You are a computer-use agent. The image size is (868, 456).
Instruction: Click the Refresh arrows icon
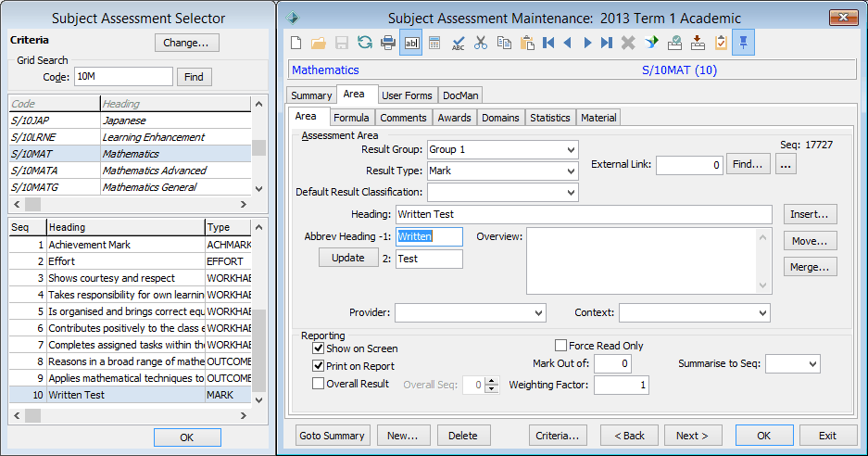(365, 43)
